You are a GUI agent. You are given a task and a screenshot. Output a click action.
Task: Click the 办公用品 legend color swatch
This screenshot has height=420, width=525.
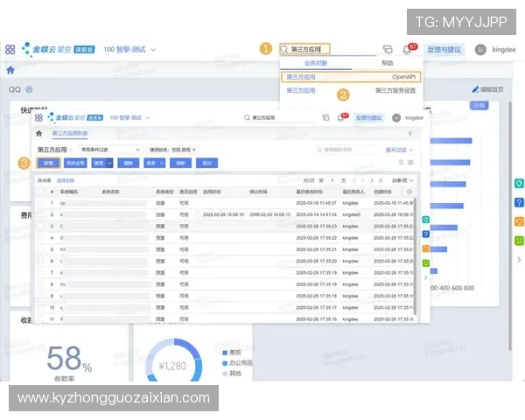click(x=225, y=363)
